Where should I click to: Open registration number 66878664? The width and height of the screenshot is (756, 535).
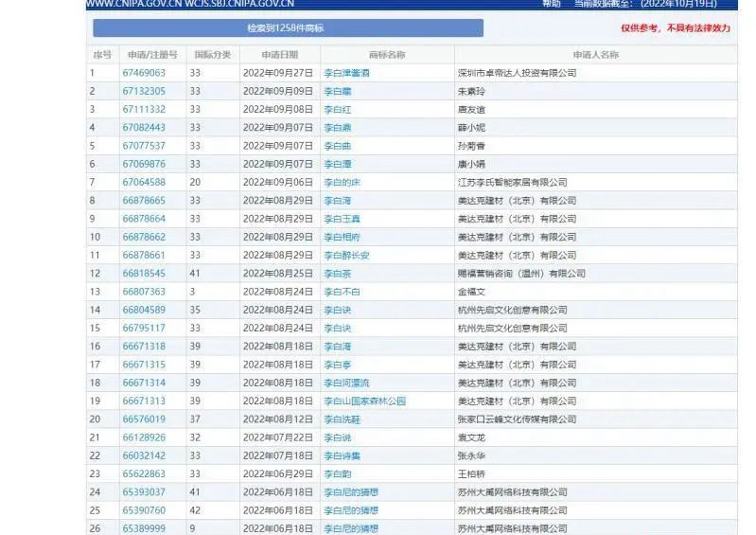[x=144, y=219]
